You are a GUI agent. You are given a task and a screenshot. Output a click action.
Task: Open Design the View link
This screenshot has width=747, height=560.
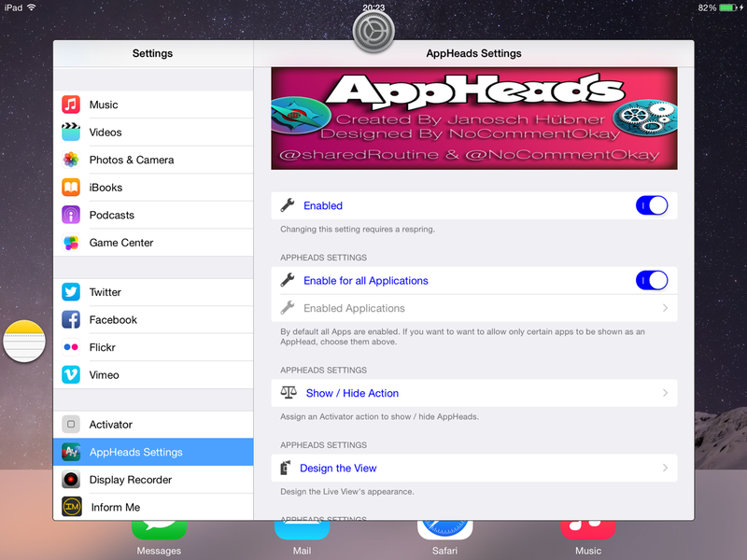pyautogui.click(x=338, y=469)
